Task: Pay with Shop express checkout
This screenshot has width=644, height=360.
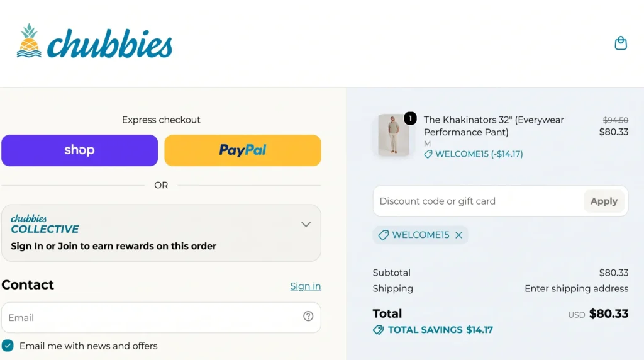Action: [80, 150]
